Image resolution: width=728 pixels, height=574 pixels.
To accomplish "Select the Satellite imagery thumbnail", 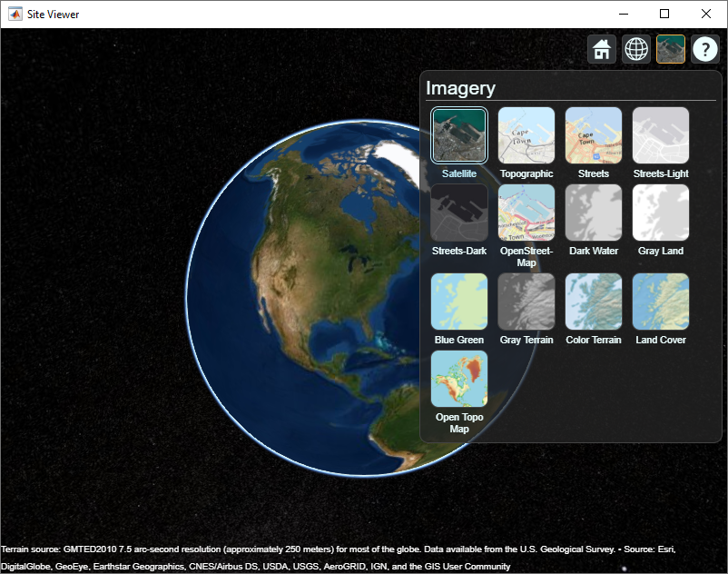I will [x=459, y=135].
